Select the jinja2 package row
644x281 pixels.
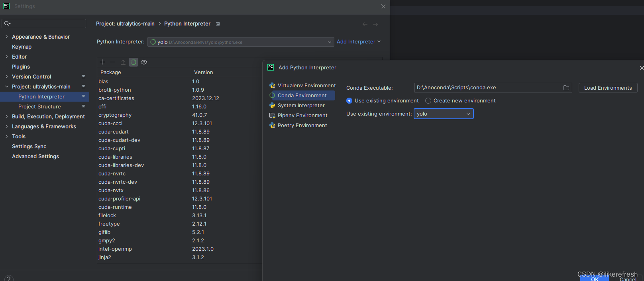pyautogui.click(x=180, y=257)
